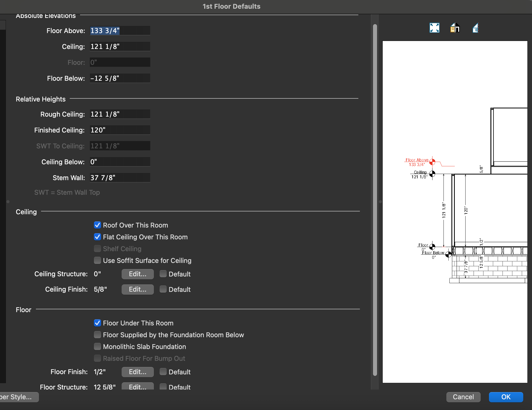
Task: Toggle the color house preview icon
Action: (x=455, y=28)
